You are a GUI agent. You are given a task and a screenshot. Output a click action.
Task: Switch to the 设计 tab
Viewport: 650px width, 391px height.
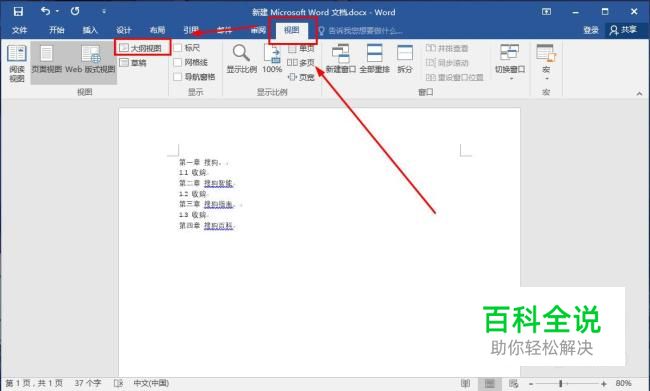pyautogui.click(x=124, y=30)
